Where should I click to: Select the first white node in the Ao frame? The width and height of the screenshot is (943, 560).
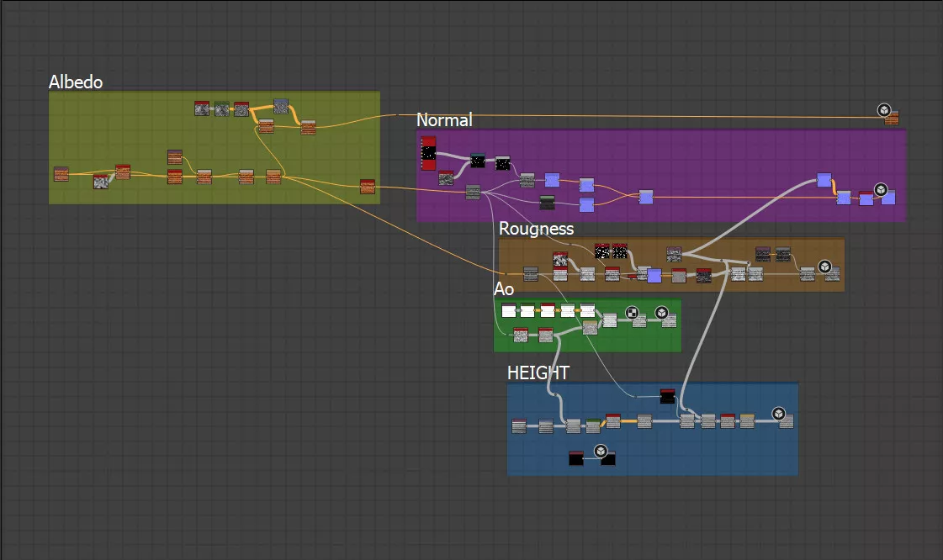tap(508, 310)
